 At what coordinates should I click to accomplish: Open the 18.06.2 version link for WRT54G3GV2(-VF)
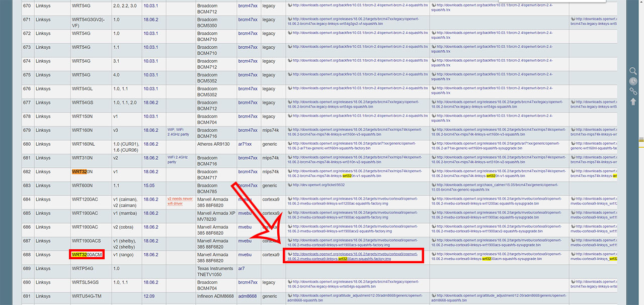150,20
